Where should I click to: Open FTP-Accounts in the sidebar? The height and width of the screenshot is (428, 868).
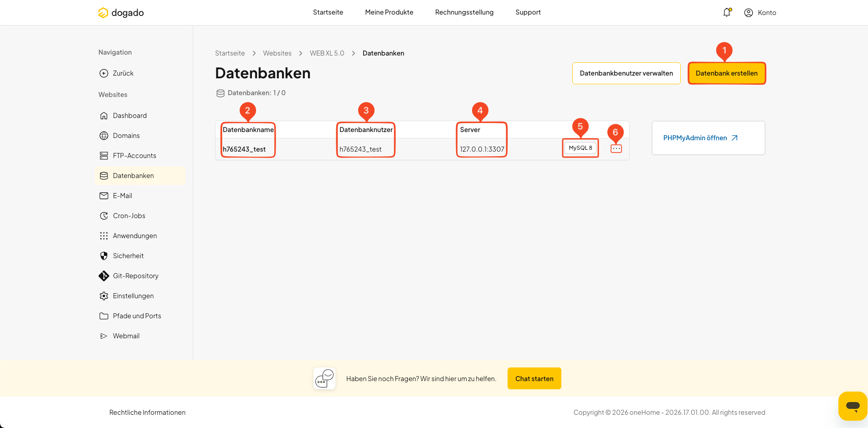coord(140,156)
